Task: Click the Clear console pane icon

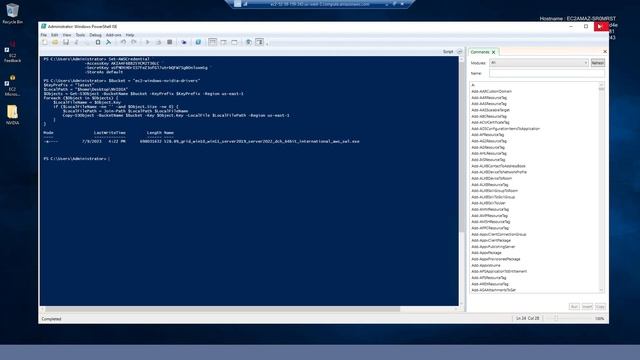Action: click(109, 42)
